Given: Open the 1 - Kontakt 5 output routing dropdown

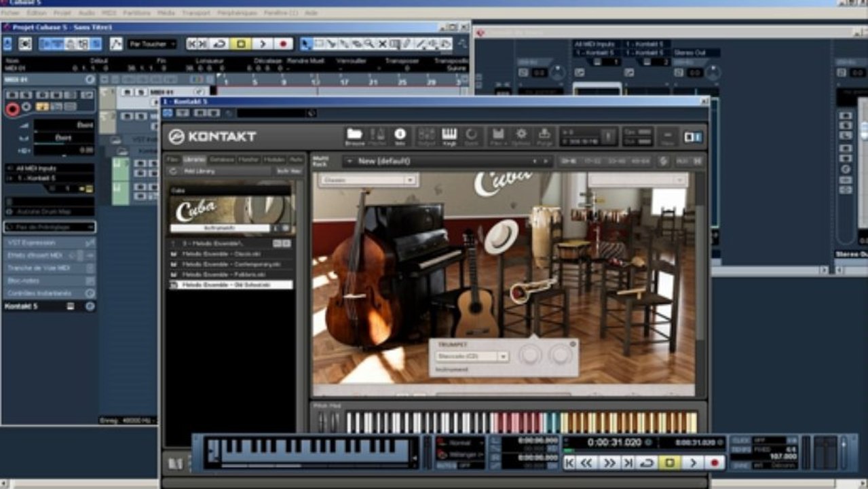Looking at the screenshot, I should [50, 178].
